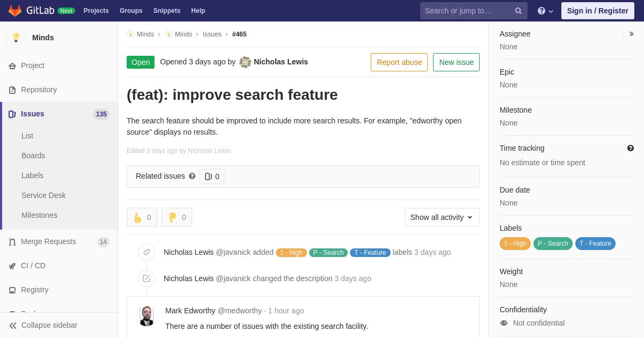This screenshot has height=338, width=644.
Task: Click @javanick in label-added activity line
Action: (233, 252)
